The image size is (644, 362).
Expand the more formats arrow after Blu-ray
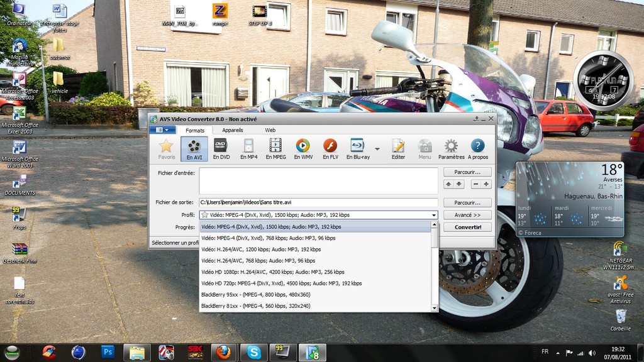377,149
